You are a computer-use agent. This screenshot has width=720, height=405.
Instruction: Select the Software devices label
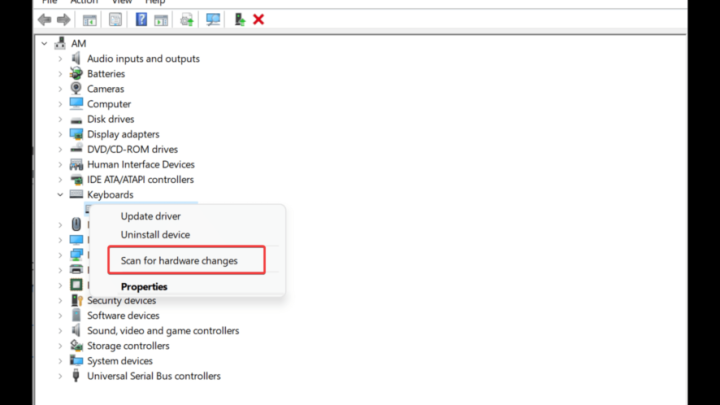pos(123,315)
